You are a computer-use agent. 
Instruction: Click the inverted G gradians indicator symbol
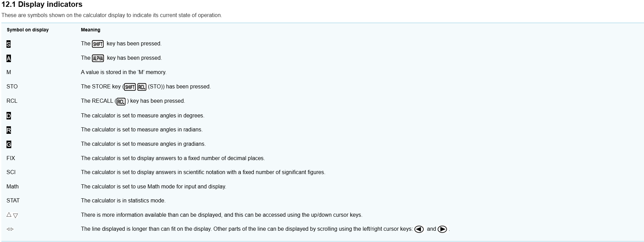click(x=9, y=144)
